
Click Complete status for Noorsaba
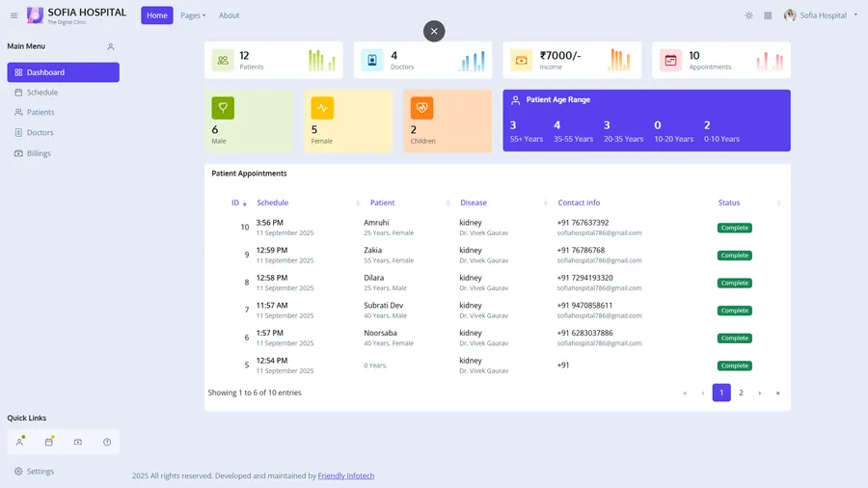735,339
